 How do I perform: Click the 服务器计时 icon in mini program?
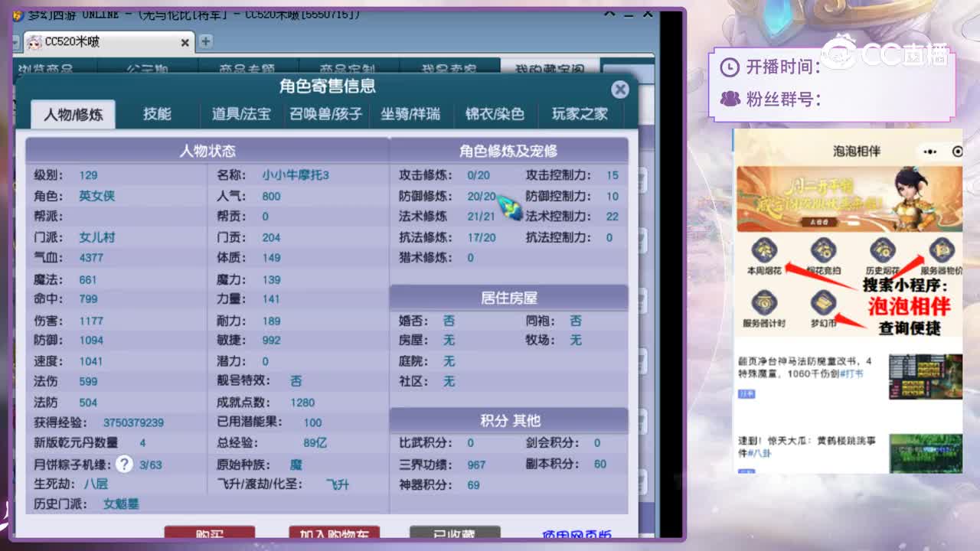pyautogui.click(x=764, y=303)
